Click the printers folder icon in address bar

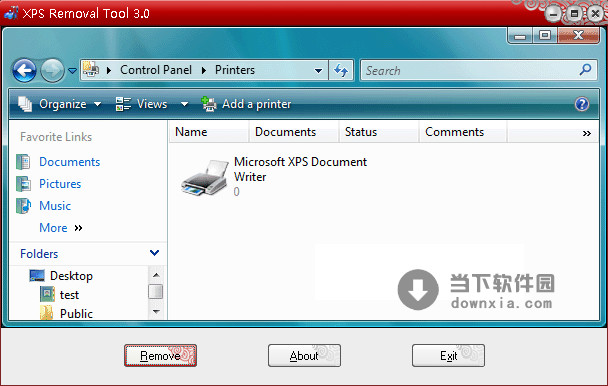coord(91,69)
